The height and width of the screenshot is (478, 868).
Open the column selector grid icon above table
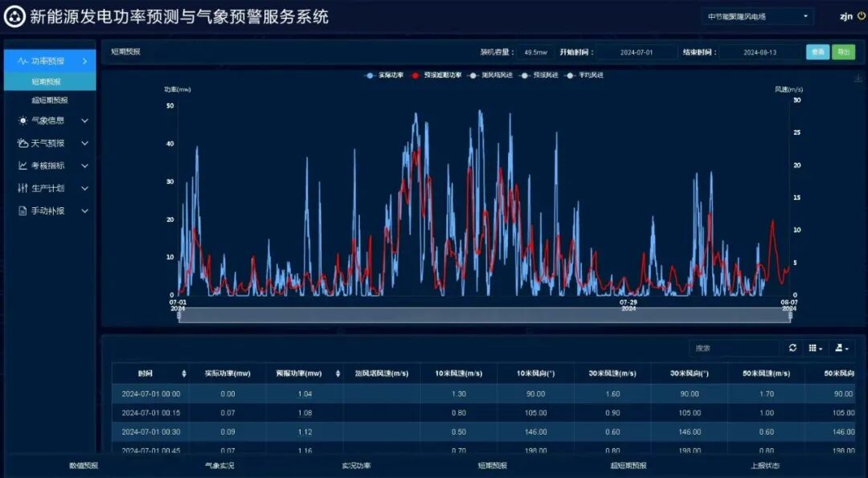(814, 348)
